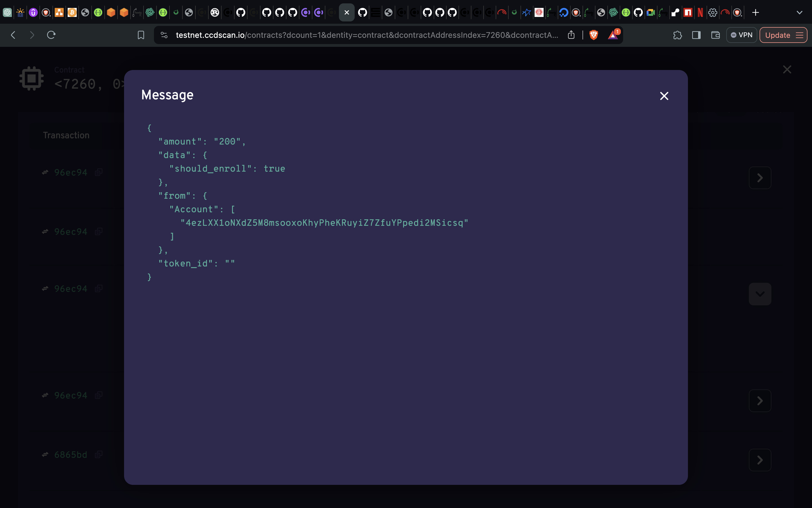This screenshot has height=508, width=812.
Task: Click the "data": { line
Action: point(183,155)
